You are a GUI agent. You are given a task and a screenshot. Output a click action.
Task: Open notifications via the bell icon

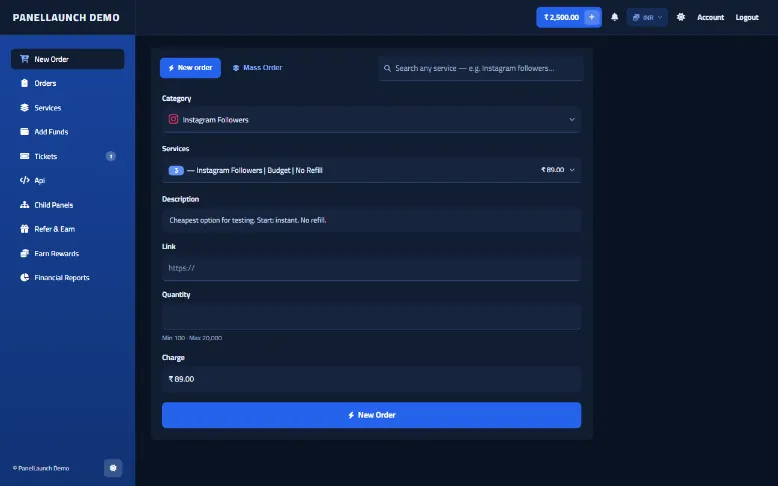coord(614,17)
